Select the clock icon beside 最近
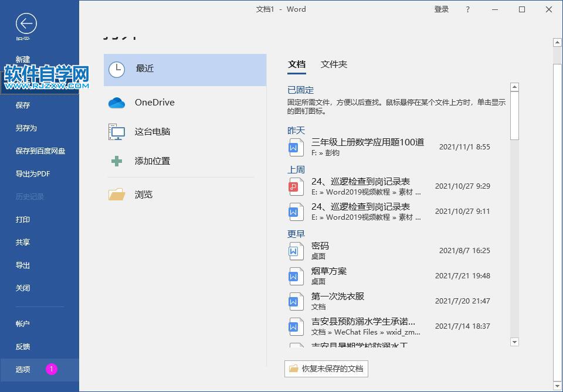The width and height of the screenshot is (563, 392). (x=117, y=69)
